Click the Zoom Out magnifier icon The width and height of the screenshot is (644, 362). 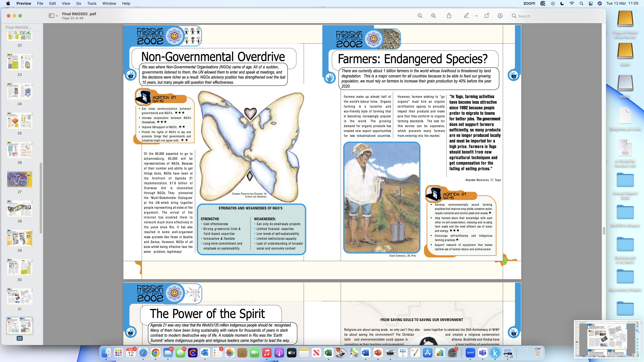coord(420,16)
